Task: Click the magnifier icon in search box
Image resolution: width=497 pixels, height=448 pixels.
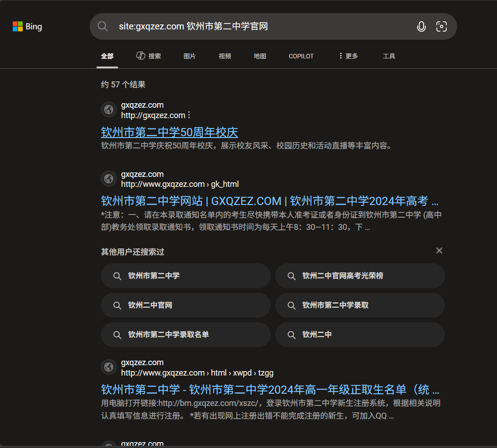Action: pyautogui.click(x=103, y=27)
